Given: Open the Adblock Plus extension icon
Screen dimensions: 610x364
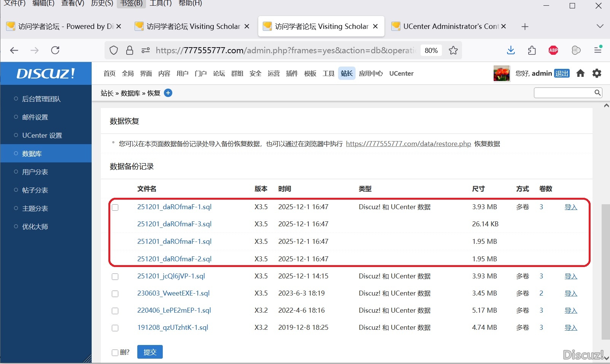Looking at the screenshot, I should tap(553, 50).
